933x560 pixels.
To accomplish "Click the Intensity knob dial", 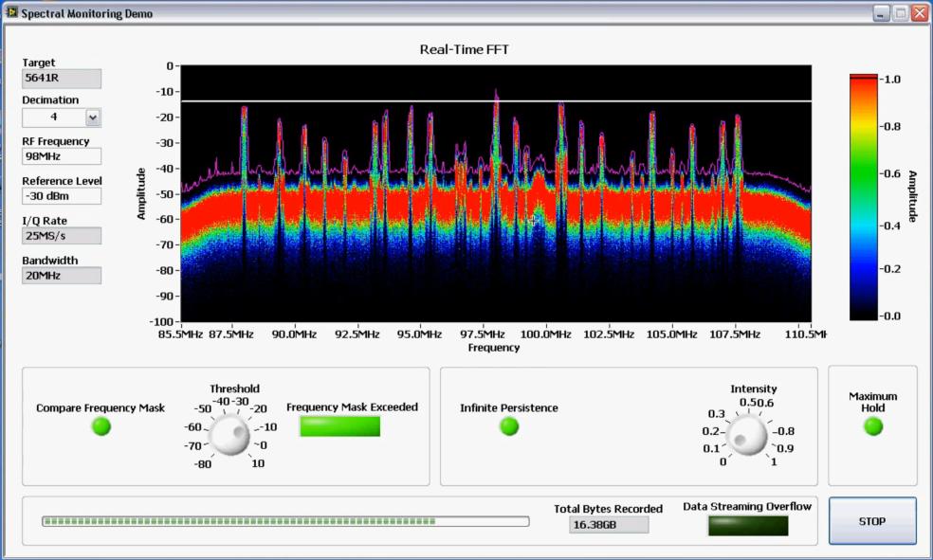I will pyautogui.click(x=748, y=436).
